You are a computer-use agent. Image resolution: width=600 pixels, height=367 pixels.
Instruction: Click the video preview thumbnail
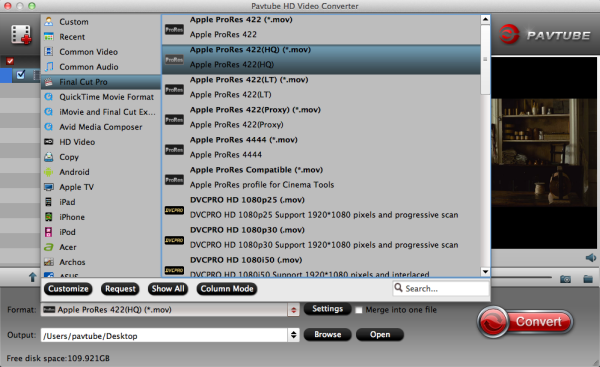(x=544, y=153)
